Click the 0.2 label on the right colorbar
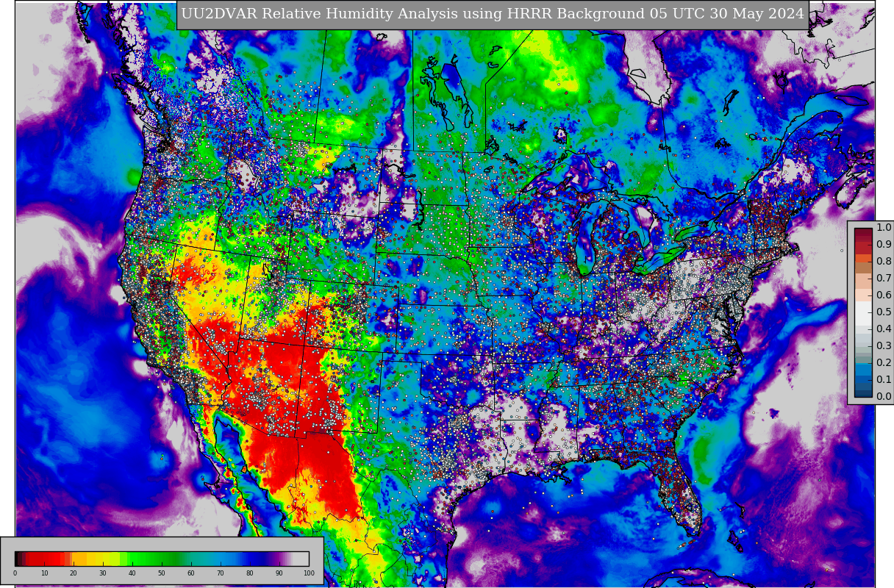This screenshot has width=894, height=588. [884, 362]
